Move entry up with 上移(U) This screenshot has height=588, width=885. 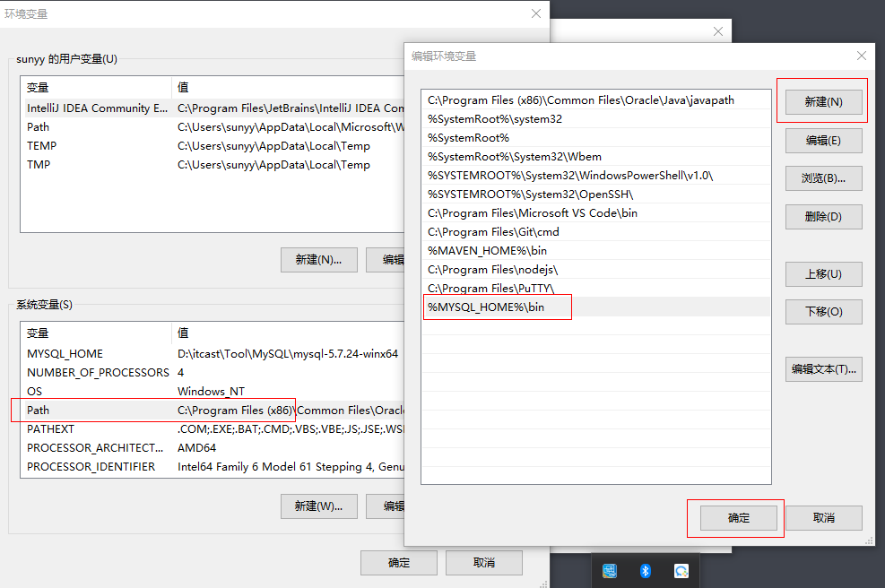tap(823, 274)
